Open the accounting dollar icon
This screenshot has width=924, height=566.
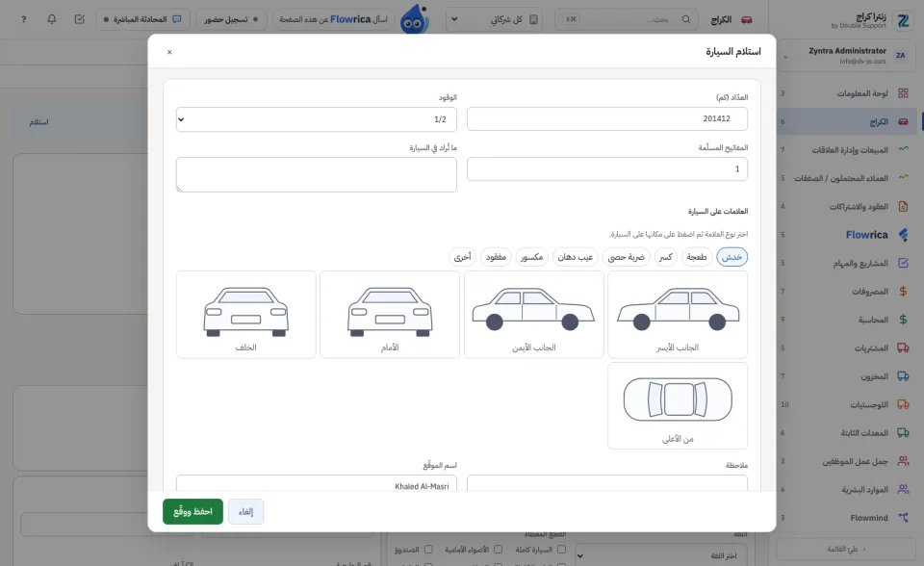click(903, 320)
